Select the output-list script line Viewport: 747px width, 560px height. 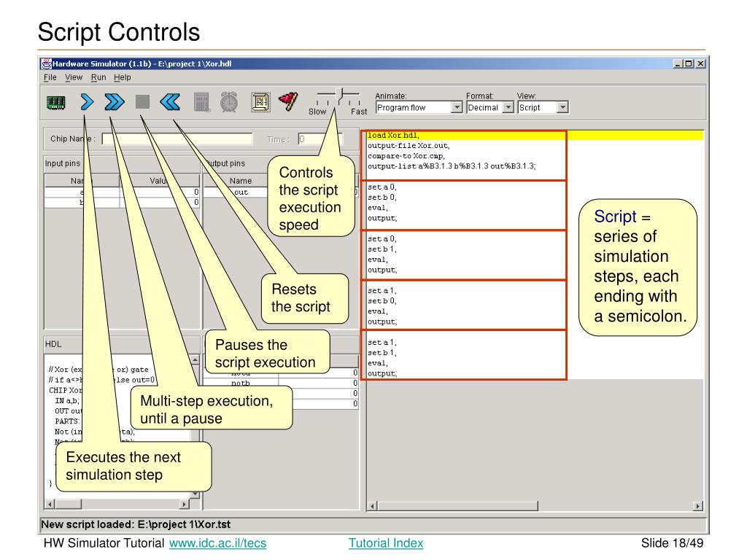click(452, 166)
